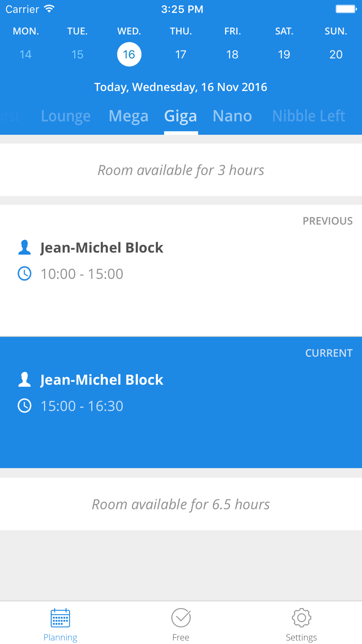Tap the Free checkmark icon
This screenshot has height=644, width=362.
click(x=181, y=618)
